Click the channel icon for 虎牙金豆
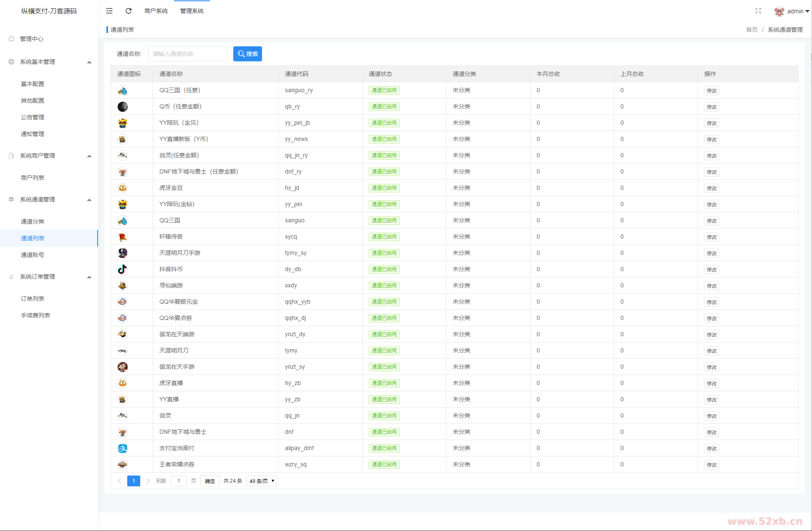This screenshot has height=531, width=812. (x=122, y=188)
